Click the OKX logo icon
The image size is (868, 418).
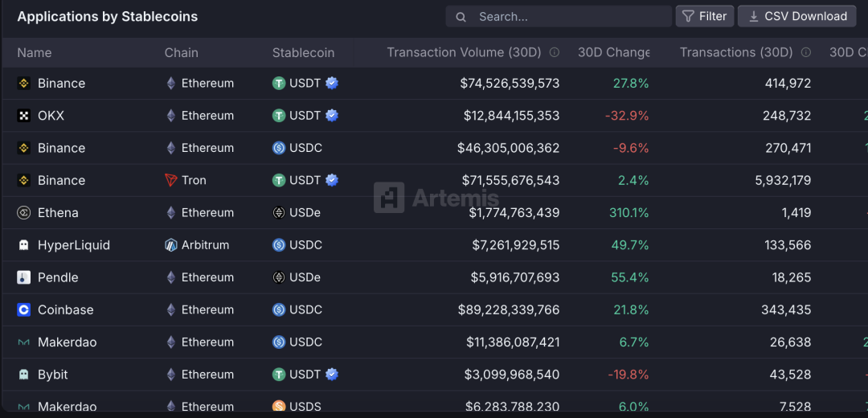(24, 116)
